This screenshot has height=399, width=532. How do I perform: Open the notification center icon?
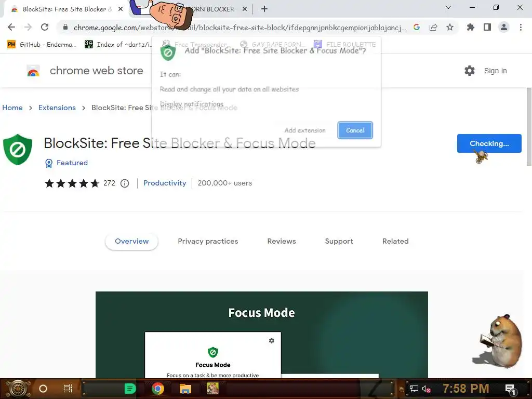(510, 389)
